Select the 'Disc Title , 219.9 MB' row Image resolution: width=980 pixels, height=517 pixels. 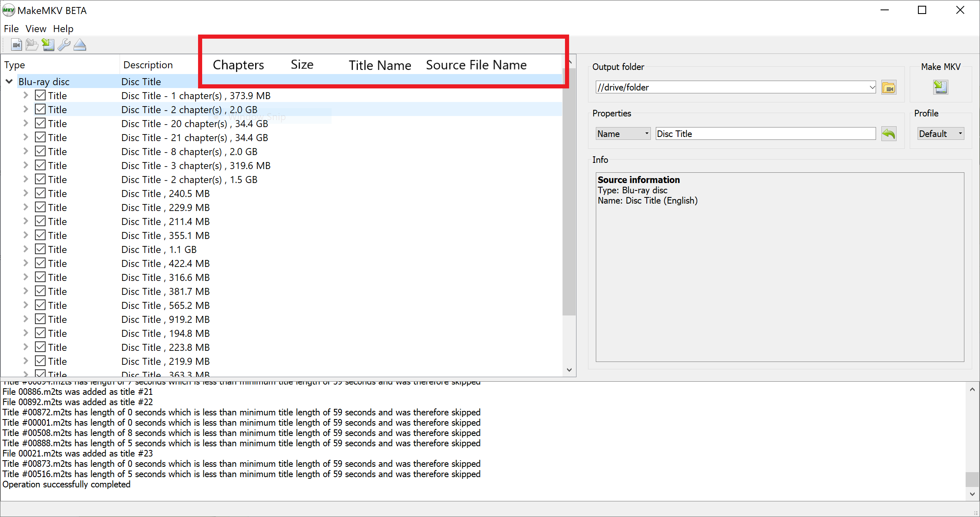(x=281, y=361)
